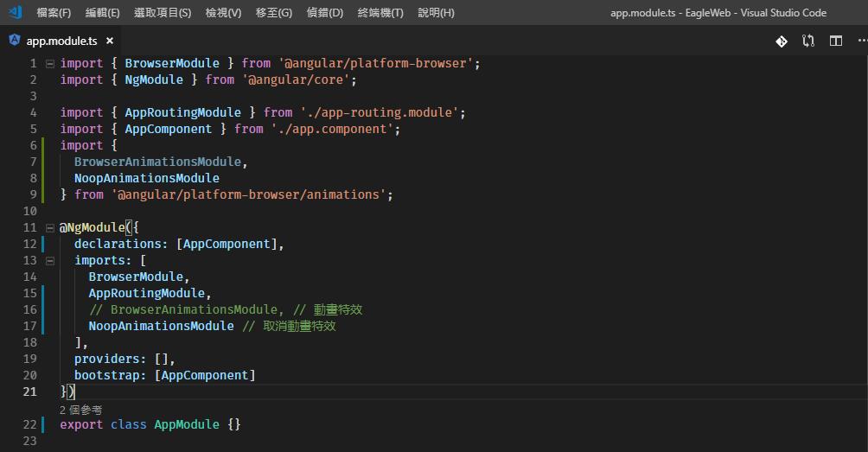868x452 pixels.
Task: Click the VS Code logo icon
Action: coord(15,11)
